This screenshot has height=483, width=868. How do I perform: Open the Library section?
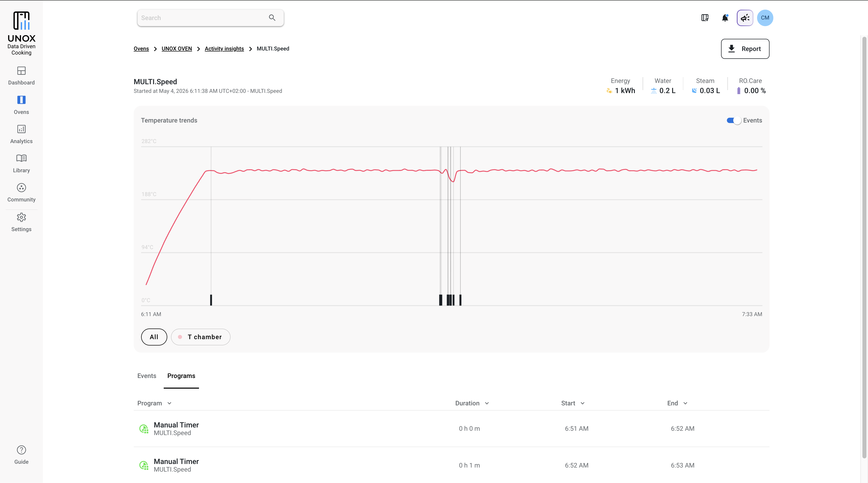[x=21, y=164]
